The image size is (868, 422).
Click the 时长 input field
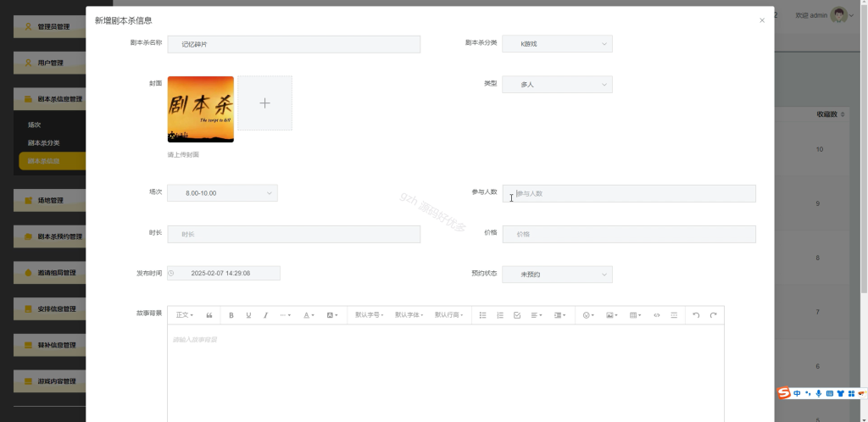pos(293,234)
